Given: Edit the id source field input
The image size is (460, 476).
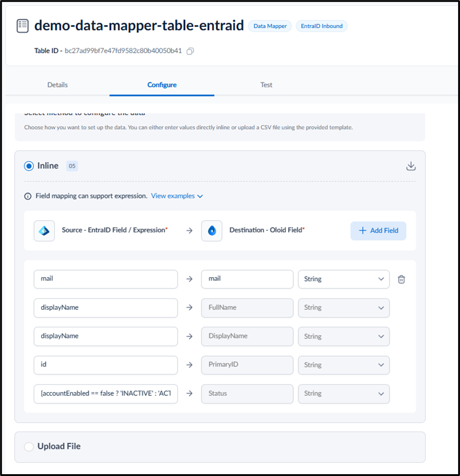Looking at the screenshot, I should point(106,365).
